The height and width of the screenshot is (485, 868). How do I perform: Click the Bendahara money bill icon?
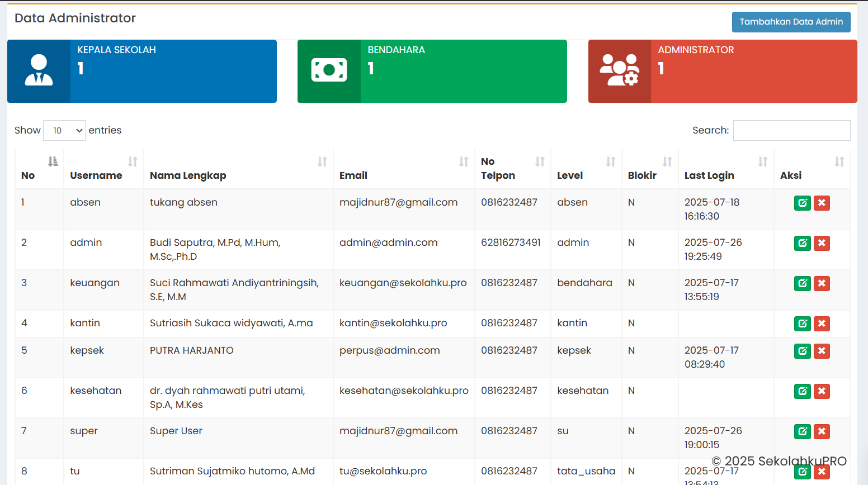point(329,70)
